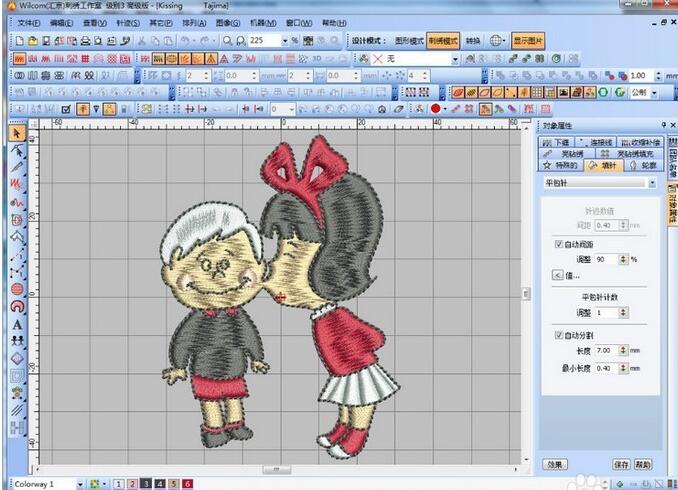Select red color swatch 6
The image size is (678, 490).
click(188, 484)
